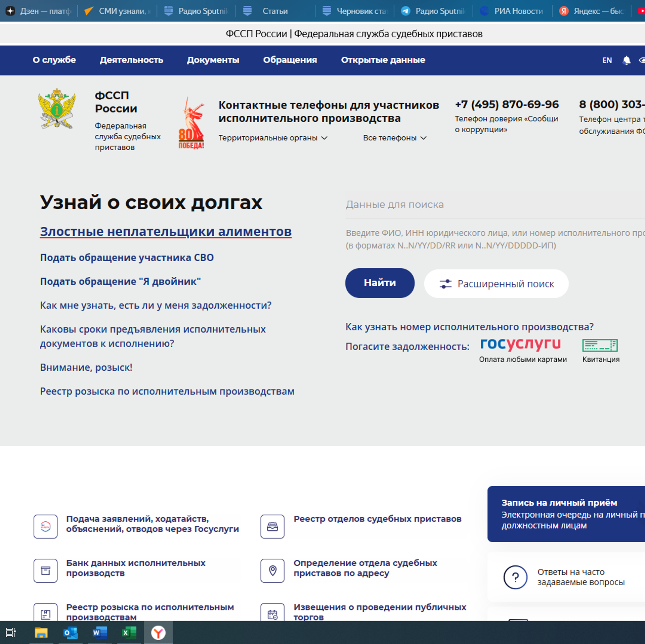
Task: Toggle the accessibility eye icon
Action: click(x=642, y=60)
